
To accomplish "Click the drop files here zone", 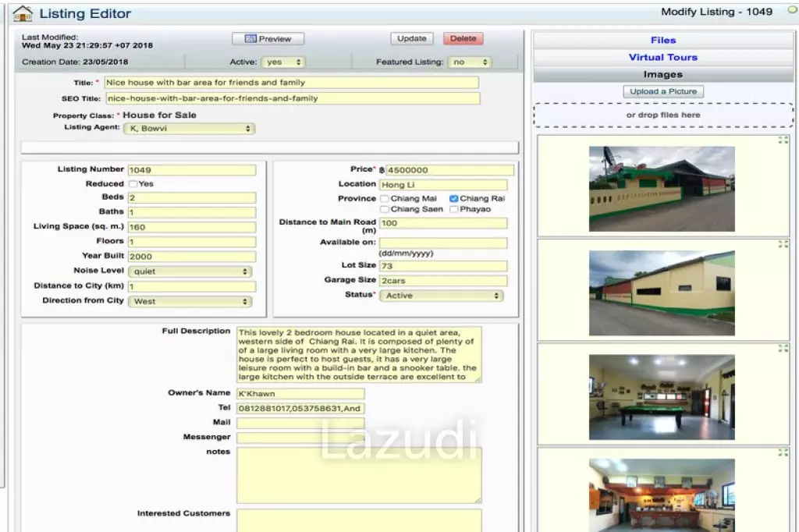I will click(663, 115).
